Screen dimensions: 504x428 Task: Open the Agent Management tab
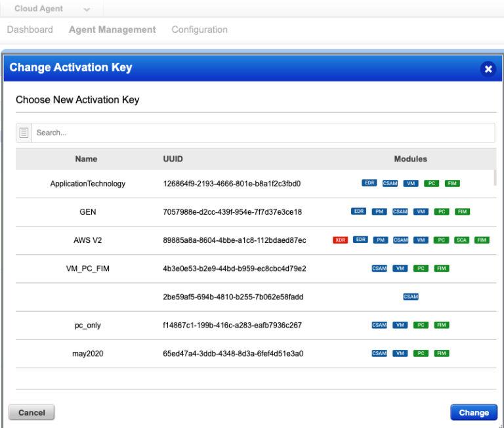112,30
